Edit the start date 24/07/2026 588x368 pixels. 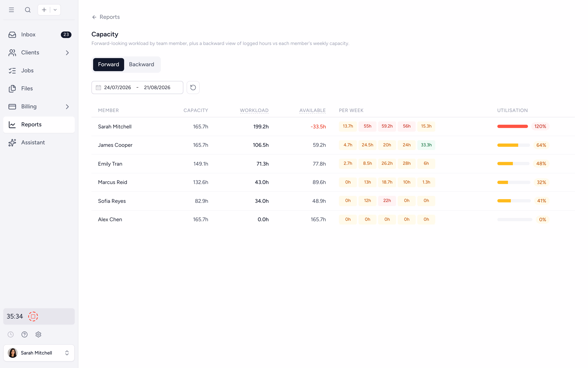point(118,87)
